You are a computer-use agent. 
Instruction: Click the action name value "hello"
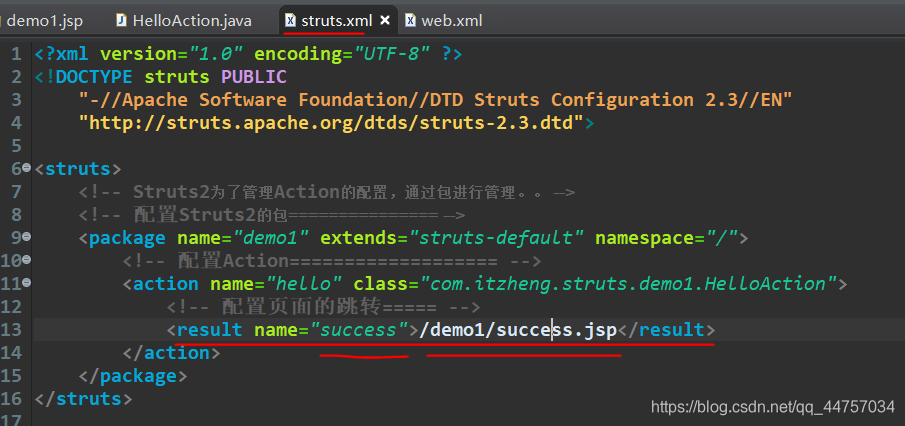(x=304, y=284)
